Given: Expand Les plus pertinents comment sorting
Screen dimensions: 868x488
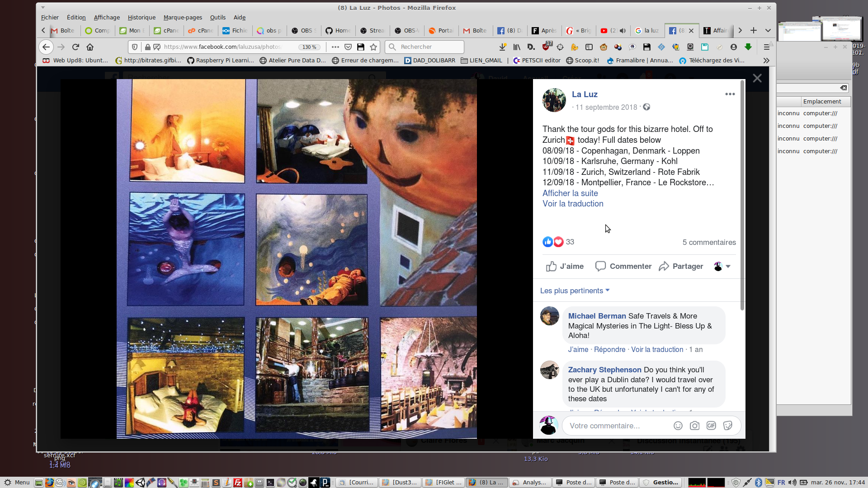Looking at the screenshot, I should tap(575, 291).
